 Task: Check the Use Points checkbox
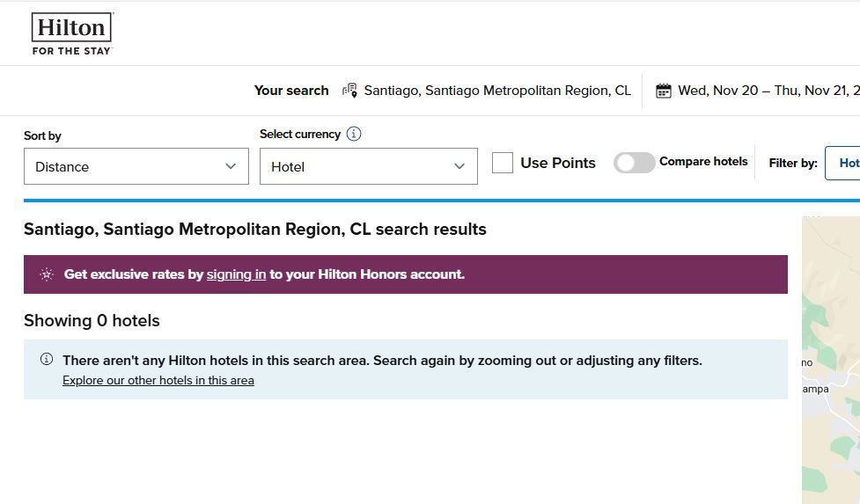coord(503,163)
